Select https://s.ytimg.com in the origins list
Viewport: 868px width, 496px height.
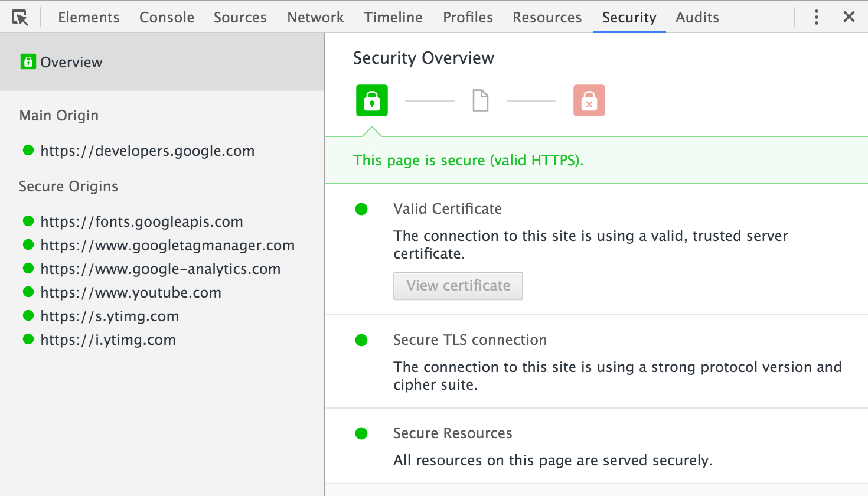pos(109,316)
